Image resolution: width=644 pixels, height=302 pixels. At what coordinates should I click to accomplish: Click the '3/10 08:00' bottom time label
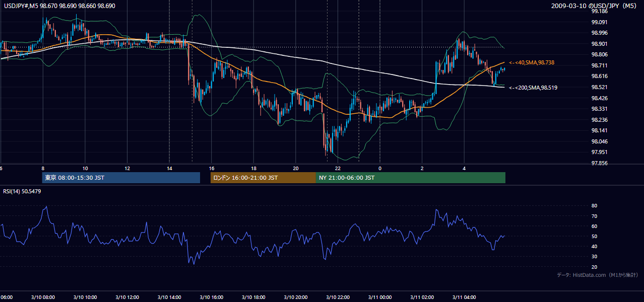click(42, 297)
